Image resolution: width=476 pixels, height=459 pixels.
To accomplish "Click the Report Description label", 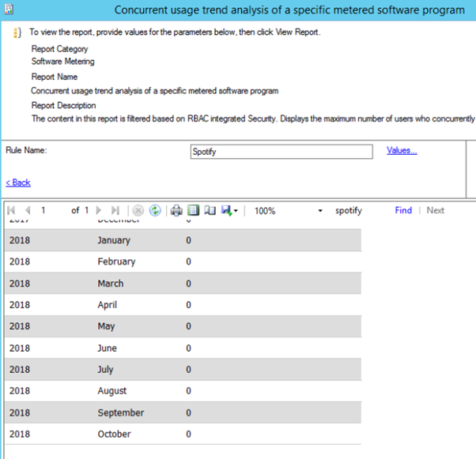I will 63,105.
